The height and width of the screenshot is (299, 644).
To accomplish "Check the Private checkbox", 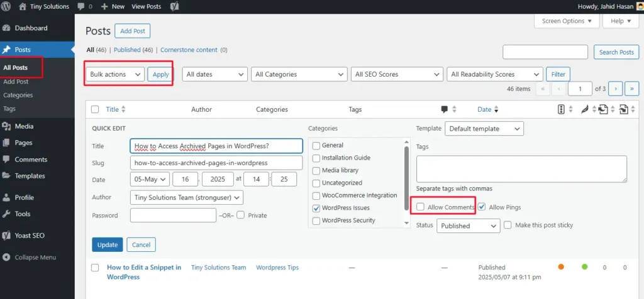I will coord(241,215).
